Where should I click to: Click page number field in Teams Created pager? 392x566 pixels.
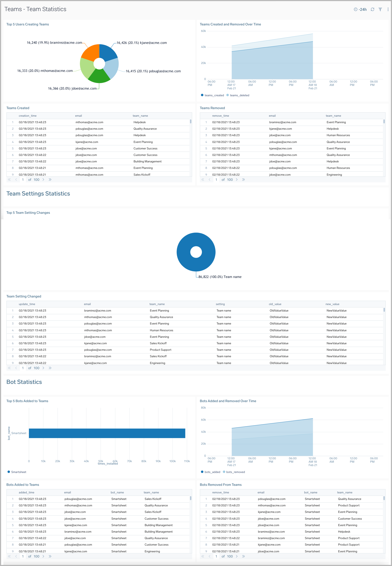pos(23,180)
